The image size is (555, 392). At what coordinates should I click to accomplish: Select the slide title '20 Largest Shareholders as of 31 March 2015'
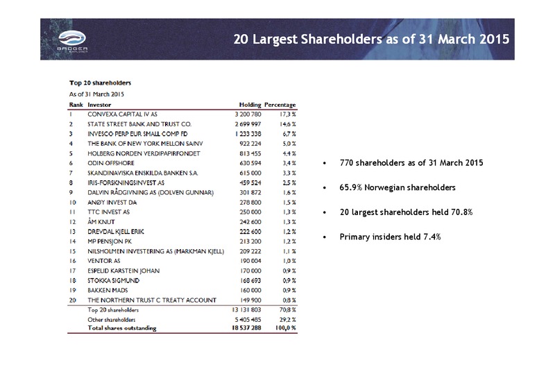click(x=371, y=40)
